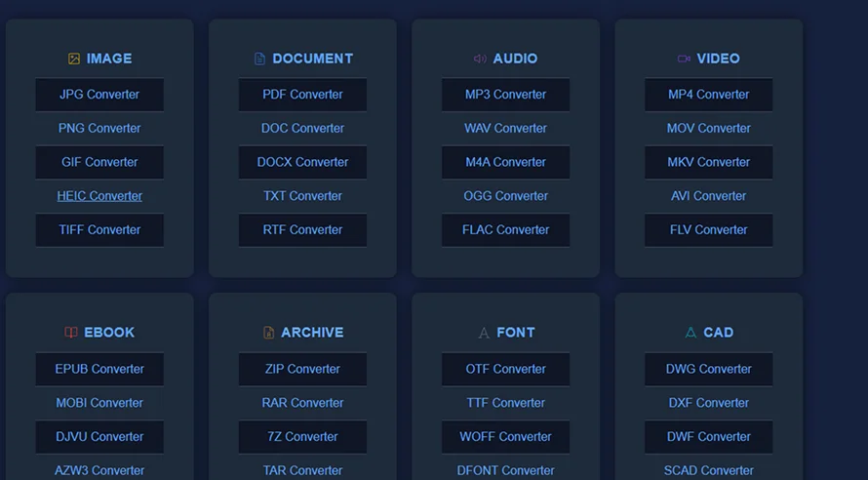868x480 pixels.
Task: Open the MOV Converter link
Action: pyautogui.click(x=709, y=129)
